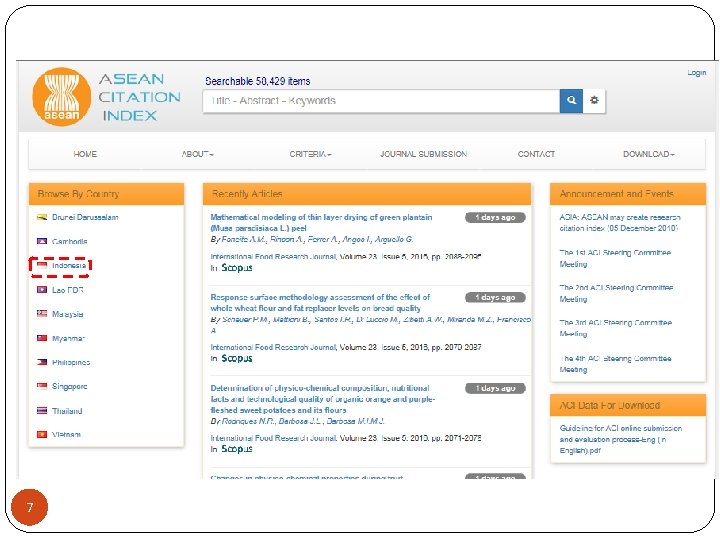Select Myanmar in country list
Viewport: 720px width, 540px height.
click(x=68, y=338)
